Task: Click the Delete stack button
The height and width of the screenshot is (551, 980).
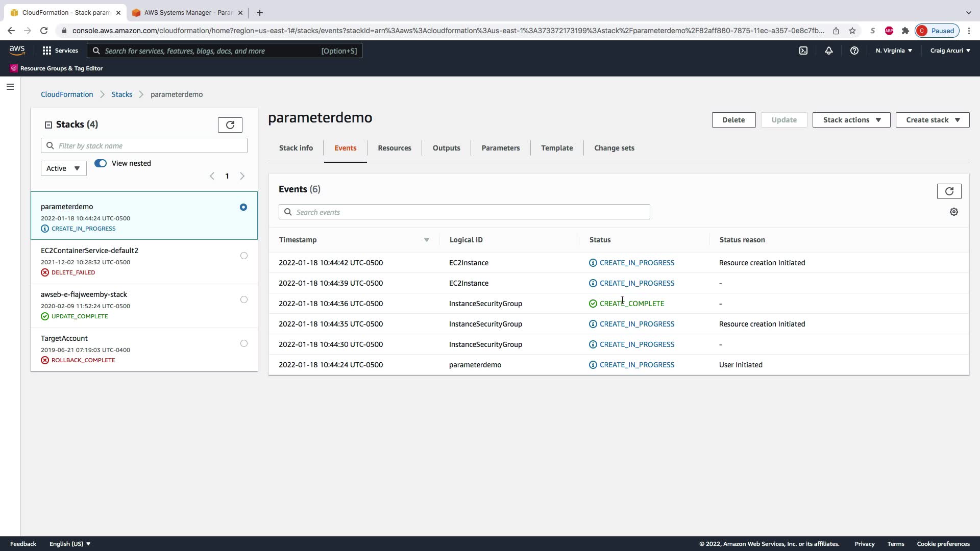Action: pos(733,120)
